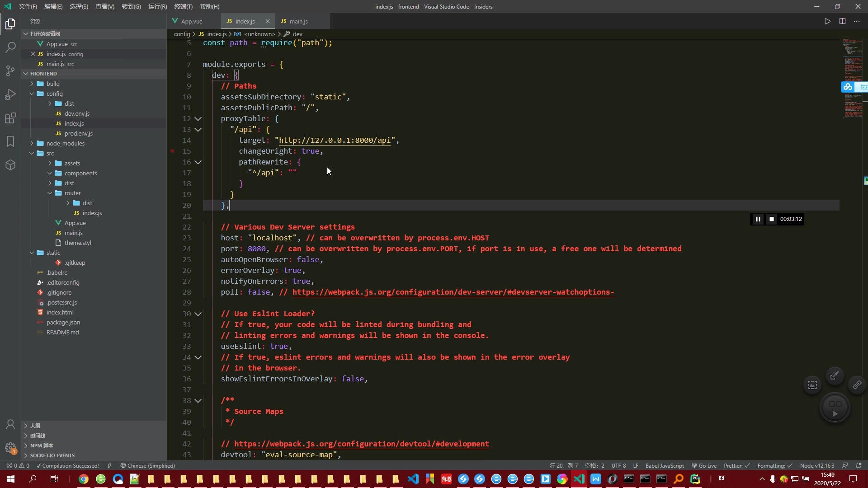The image size is (868, 488).
Task: Click the Prettier status bar icon
Action: click(x=736, y=465)
